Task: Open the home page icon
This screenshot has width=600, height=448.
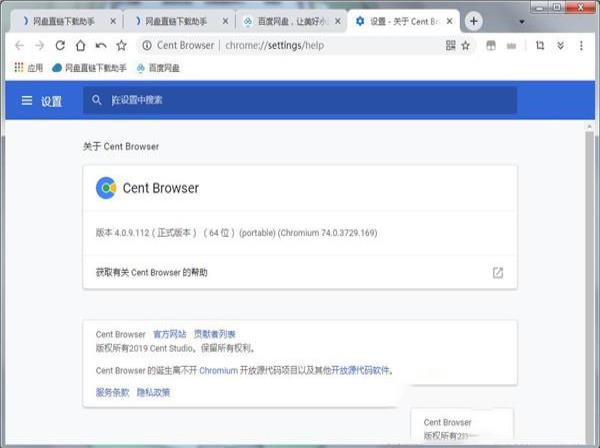Action: coord(80,46)
